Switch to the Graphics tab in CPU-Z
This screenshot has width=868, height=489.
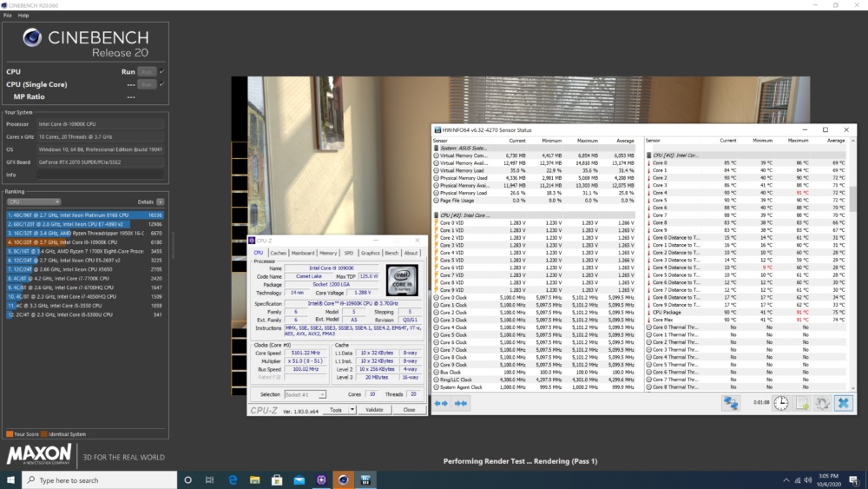371,253
